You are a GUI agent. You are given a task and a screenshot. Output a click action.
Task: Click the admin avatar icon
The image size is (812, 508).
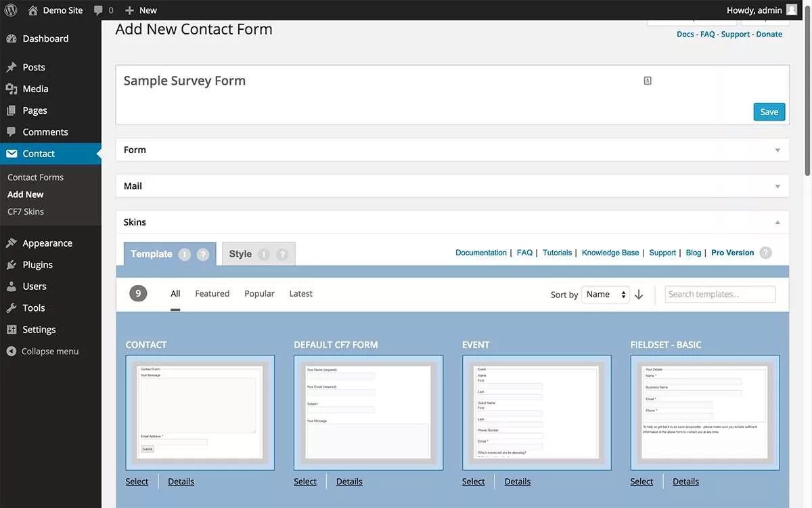tap(791, 10)
